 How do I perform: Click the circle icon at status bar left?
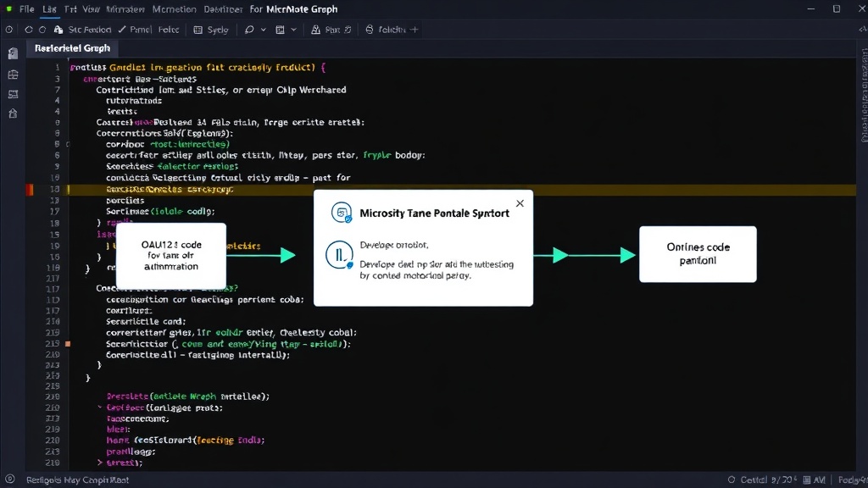[x=9, y=480]
